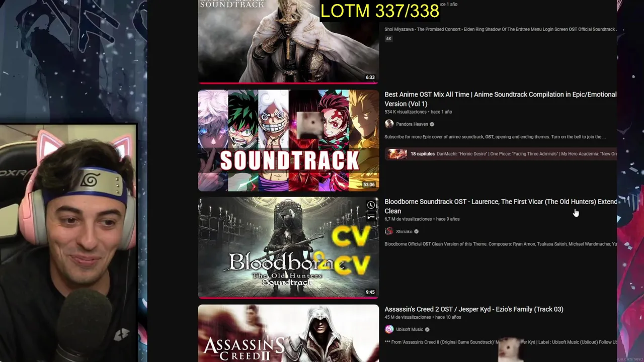Click '6,7 M de visualizaciones' metadata text
Image resolution: width=644 pixels, height=362 pixels.
pos(408,219)
